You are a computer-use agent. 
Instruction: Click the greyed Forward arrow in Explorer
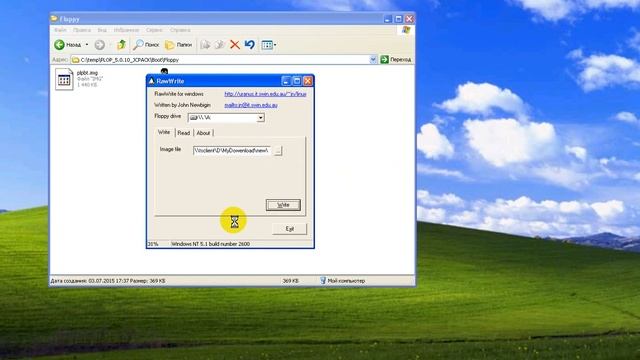pos(100,44)
